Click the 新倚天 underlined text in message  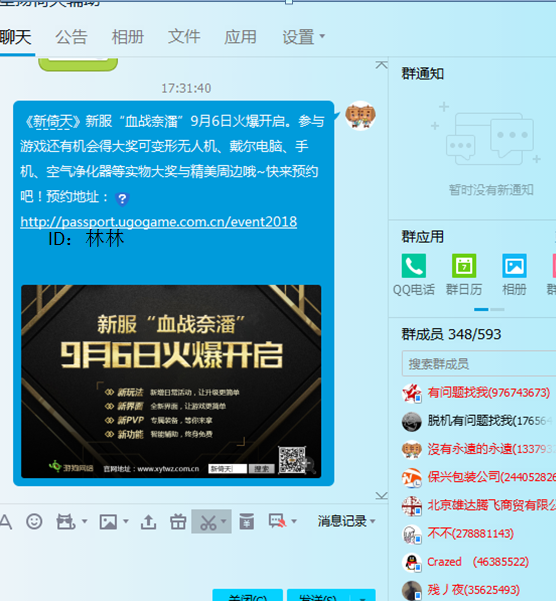tap(52, 122)
